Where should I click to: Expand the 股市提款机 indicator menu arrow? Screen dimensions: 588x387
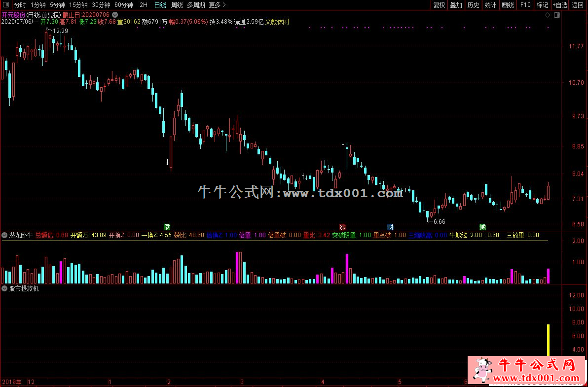[4, 288]
